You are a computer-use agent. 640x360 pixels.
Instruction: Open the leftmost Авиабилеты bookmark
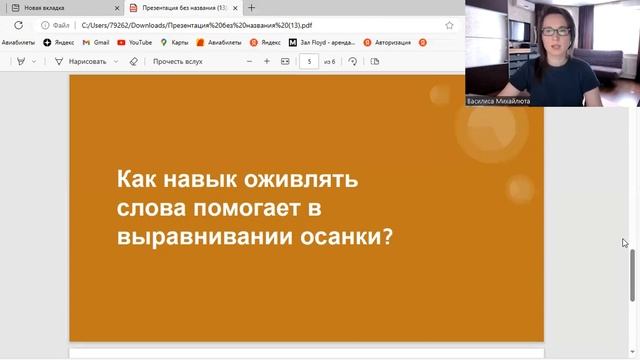tap(18, 42)
